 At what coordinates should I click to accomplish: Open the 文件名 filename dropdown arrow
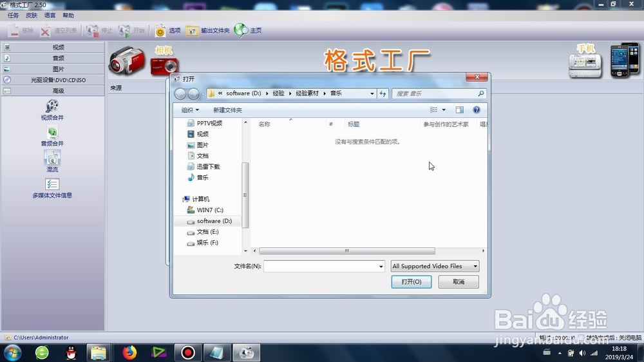pyautogui.click(x=381, y=266)
